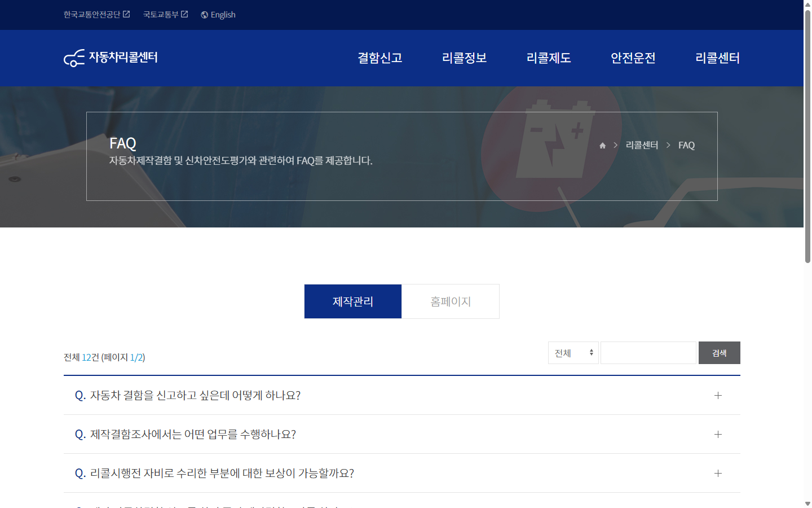Click the external link icon after 한국교통안전공단
Image resolution: width=812 pixels, height=508 pixels.
126,14
